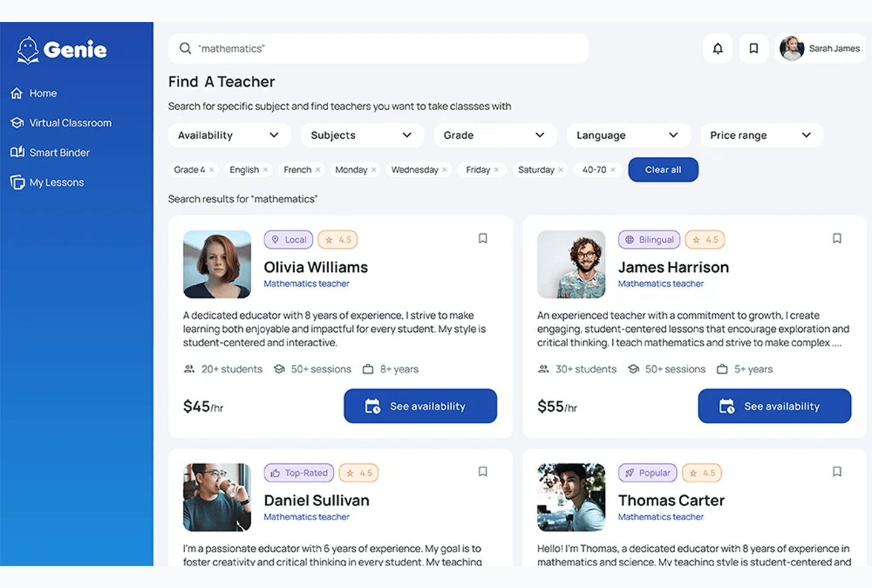This screenshot has width=872, height=588.
Task: Remove the French filter chip
Action: pos(318,170)
